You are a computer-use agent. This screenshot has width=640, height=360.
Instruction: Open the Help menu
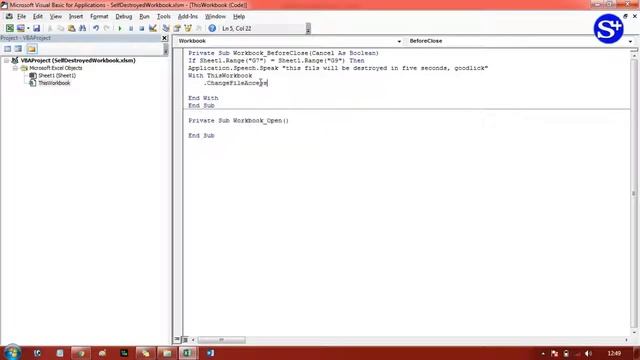tap(239, 16)
